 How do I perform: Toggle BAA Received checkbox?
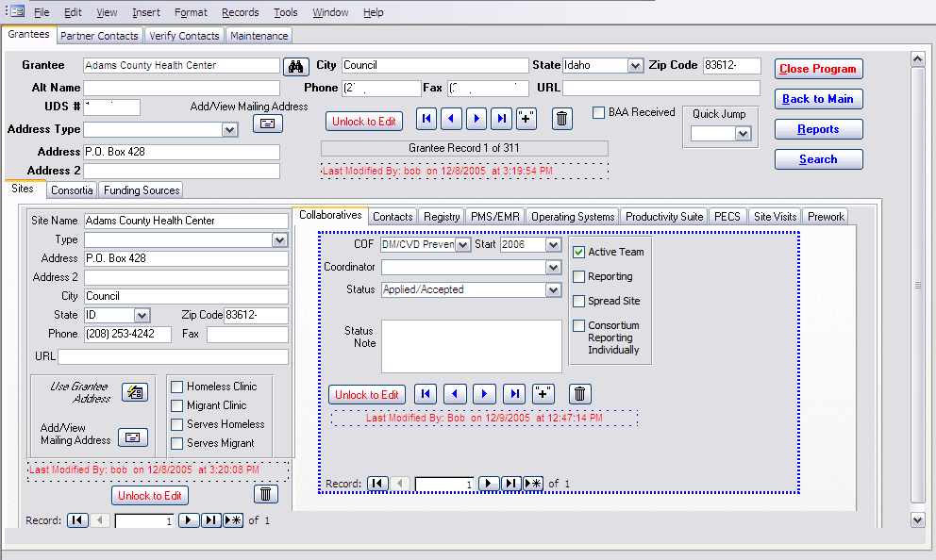[599, 113]
